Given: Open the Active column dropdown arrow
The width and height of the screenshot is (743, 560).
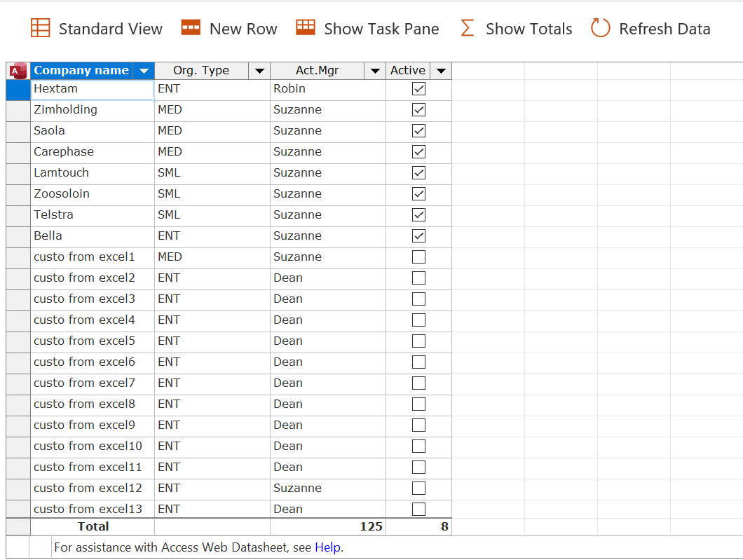Looking at the screenshot, I should tap(441, 71).
